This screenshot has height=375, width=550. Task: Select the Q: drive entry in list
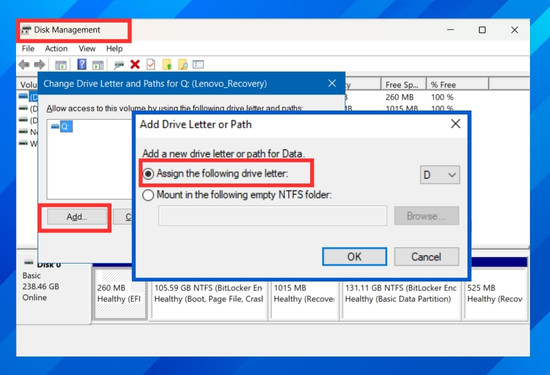62,126
